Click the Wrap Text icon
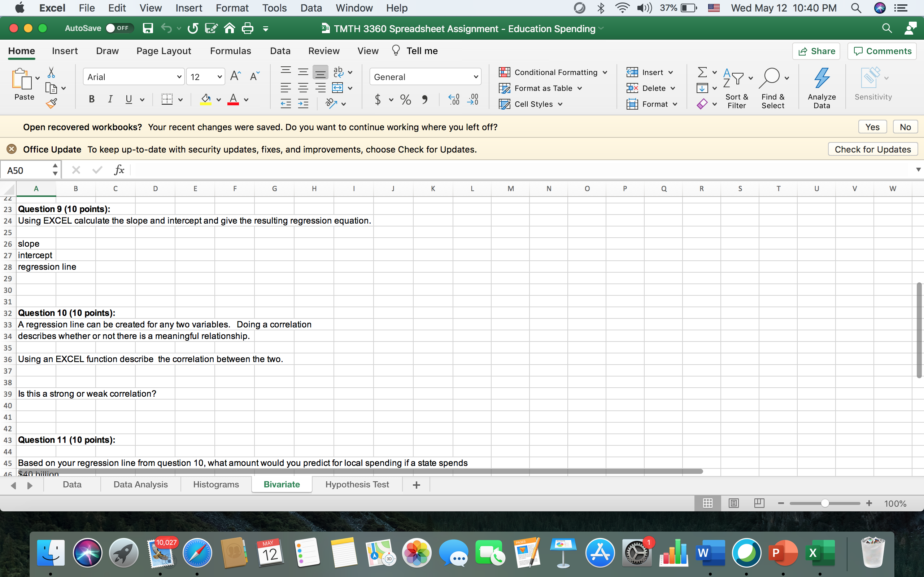 (x=338, y=72)
